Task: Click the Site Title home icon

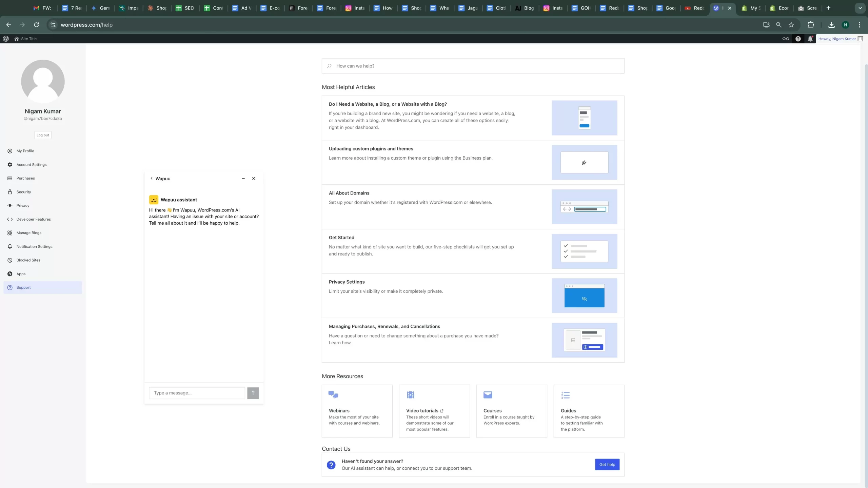Action: point(16,39)
